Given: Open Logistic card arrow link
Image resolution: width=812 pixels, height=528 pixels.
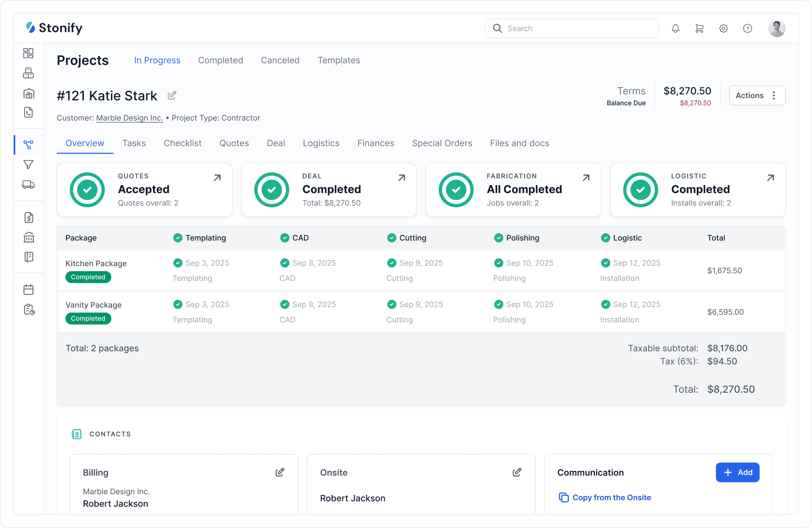Looking at the screenshot, I should tap(771, 177).
